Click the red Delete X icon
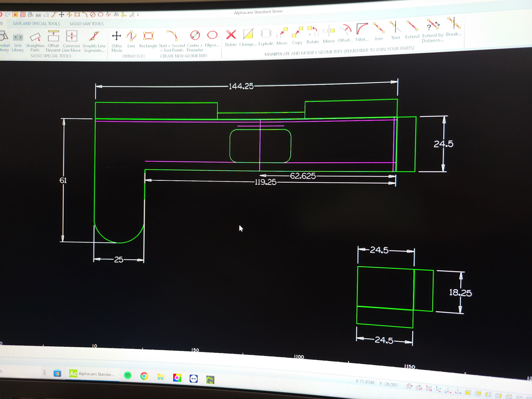This screenshot has height=399, width=532. tap(231, 35)
